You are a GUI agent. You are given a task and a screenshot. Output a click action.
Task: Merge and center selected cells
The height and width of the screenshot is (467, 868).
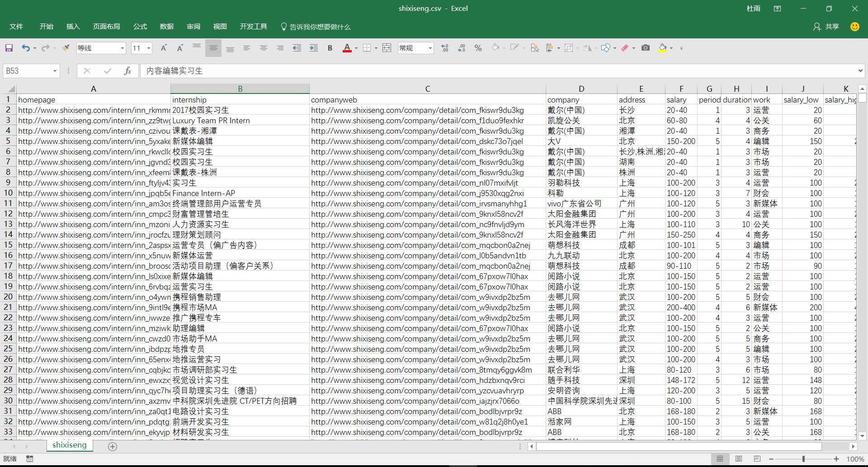[387, 48]
